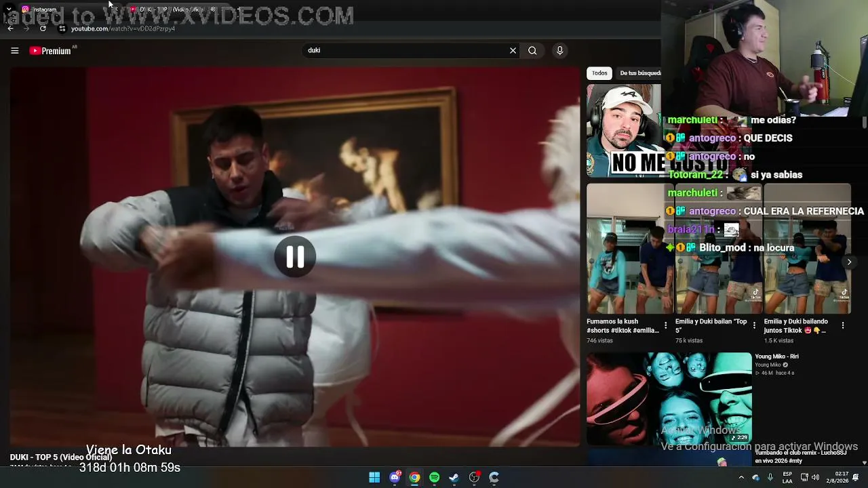This screenshot has width=868, height=488.
Task: Open the microphone tray icon
Action: coord(770,477)
